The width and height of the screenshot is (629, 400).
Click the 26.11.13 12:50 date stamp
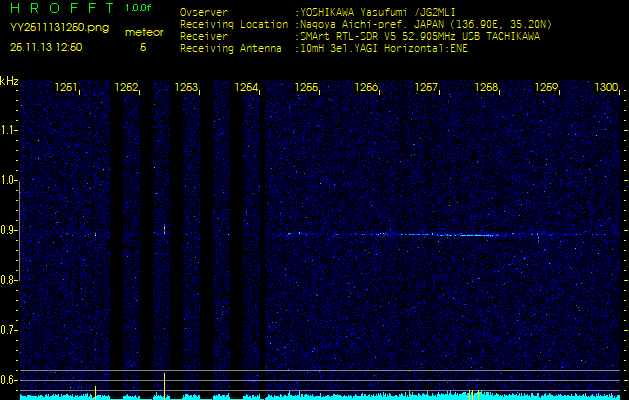[x=46, y=46]
